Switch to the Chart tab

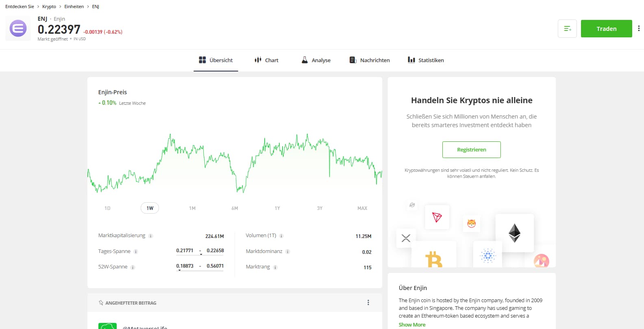pyautogui.click(x=266, y=60)
